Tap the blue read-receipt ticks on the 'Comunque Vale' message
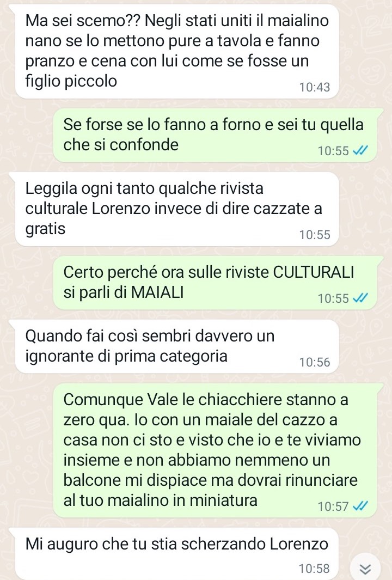The width and height of the screenshot is (392, 580). click(x=360, y=506)
